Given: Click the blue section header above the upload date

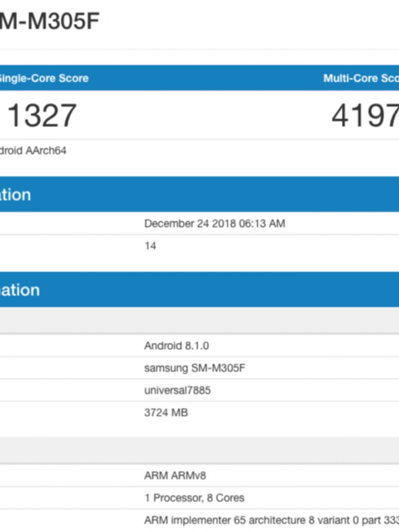Looking at the screenshot, I should (x=199, y=194).
